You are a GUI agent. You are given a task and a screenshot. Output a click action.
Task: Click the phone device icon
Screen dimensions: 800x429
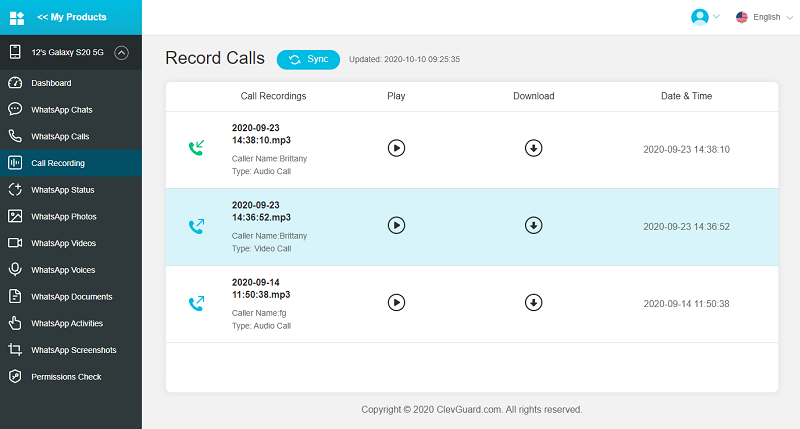15,52
